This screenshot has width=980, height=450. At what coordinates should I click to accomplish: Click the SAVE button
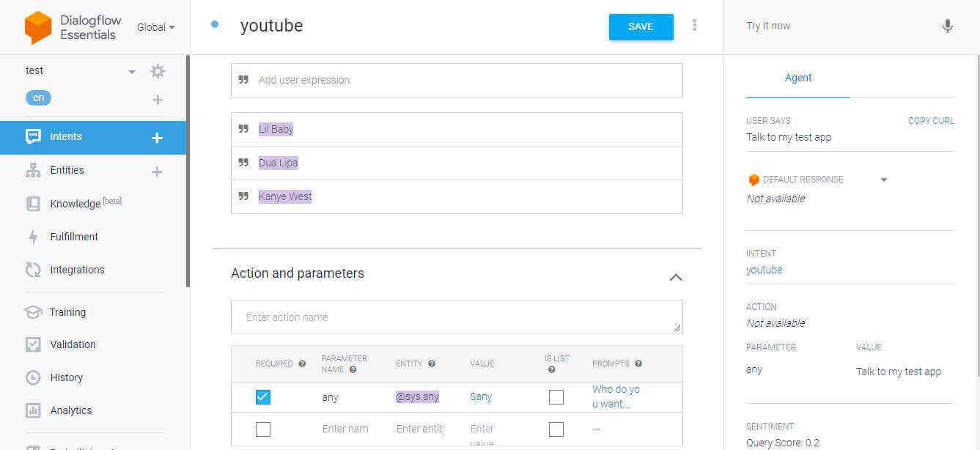[641, 26]
